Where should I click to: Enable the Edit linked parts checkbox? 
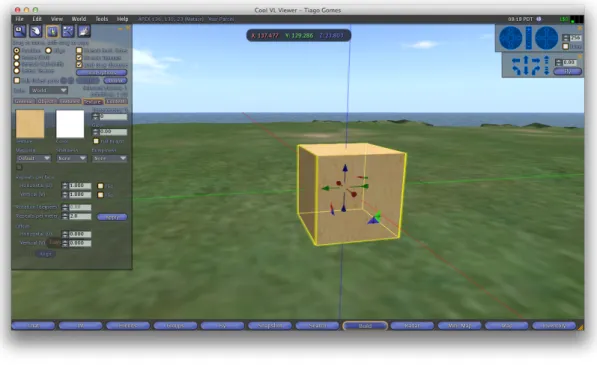(x=17, y=81)
